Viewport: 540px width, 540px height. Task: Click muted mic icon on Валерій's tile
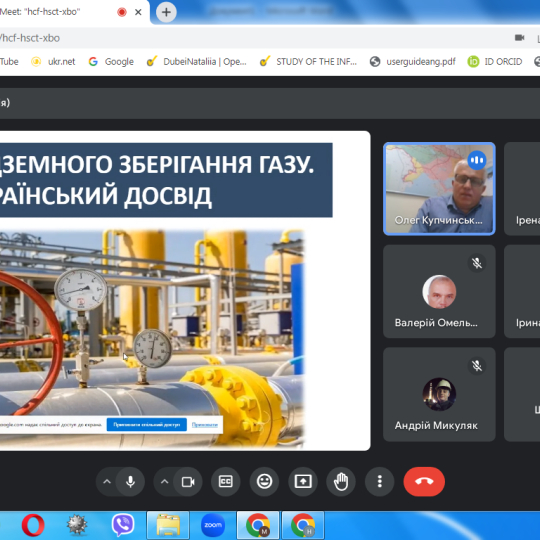477,263
